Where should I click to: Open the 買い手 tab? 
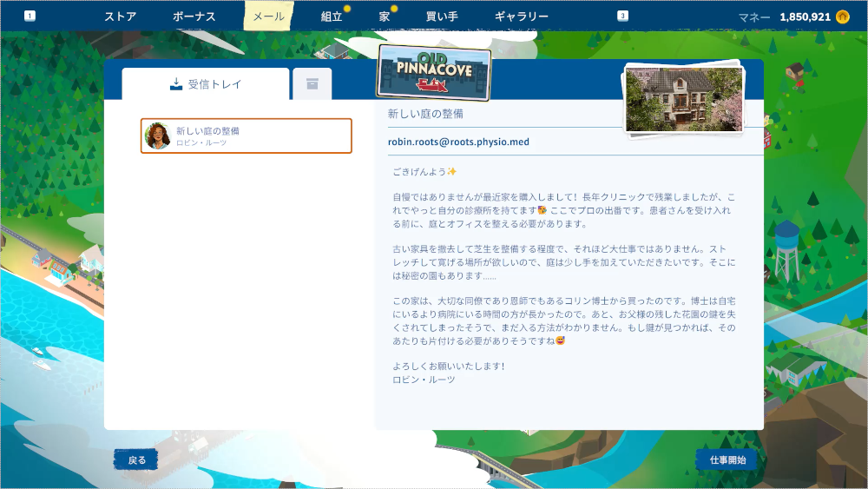tap(442, 17)
